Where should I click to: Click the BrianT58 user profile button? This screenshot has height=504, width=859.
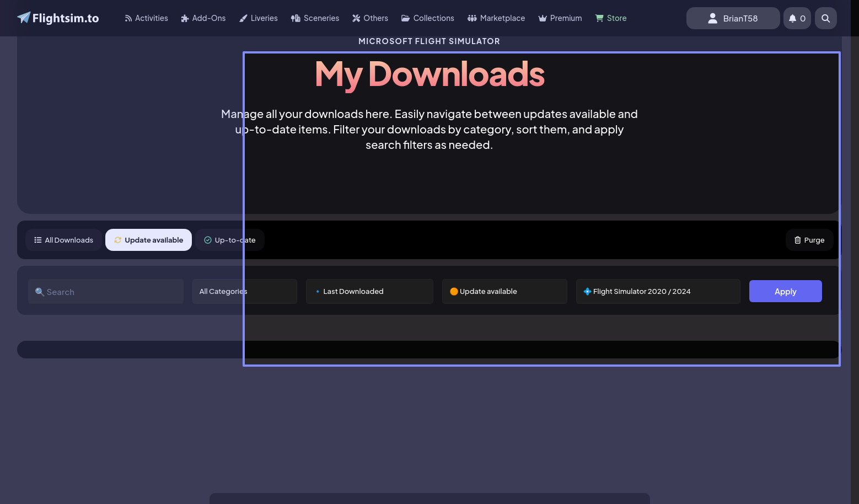(733, 18)
